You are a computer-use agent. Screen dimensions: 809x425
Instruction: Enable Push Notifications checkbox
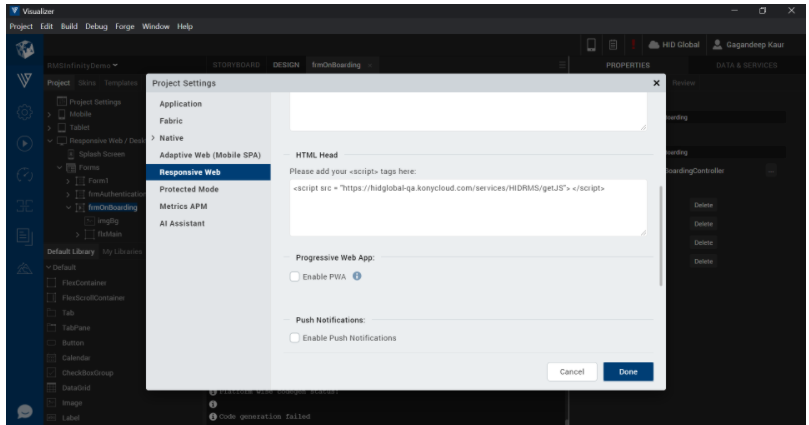click(295, 338)
